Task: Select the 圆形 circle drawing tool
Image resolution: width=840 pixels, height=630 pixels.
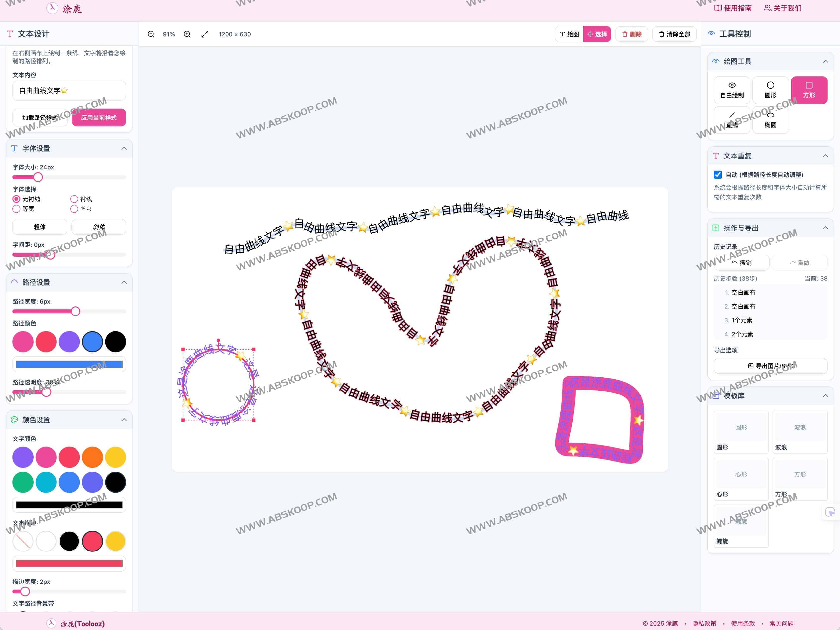Action: tap(770, 90)
